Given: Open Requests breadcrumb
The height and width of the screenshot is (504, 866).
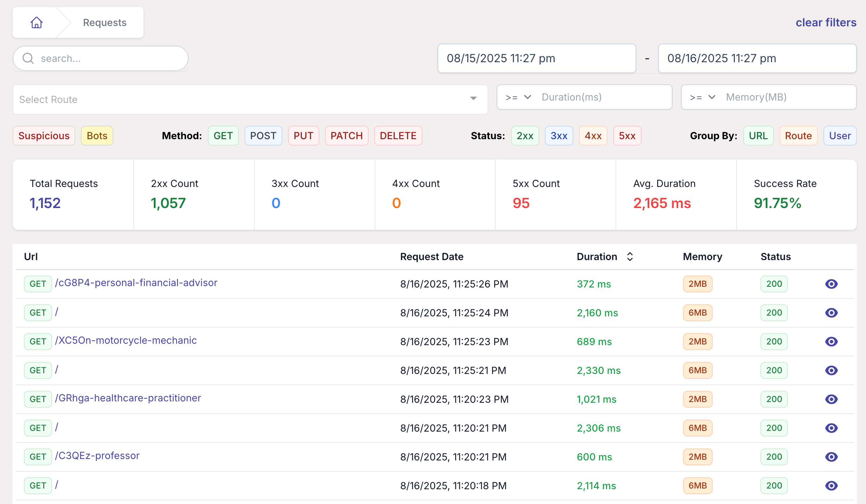Looking at the screenshot, I should [x=105, y=22].
